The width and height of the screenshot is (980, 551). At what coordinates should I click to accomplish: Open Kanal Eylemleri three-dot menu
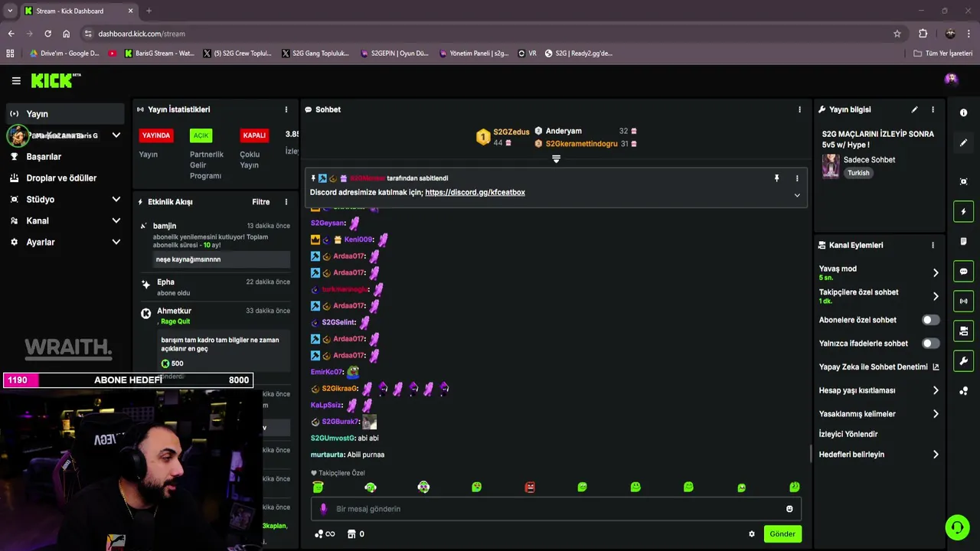point(933,245)
